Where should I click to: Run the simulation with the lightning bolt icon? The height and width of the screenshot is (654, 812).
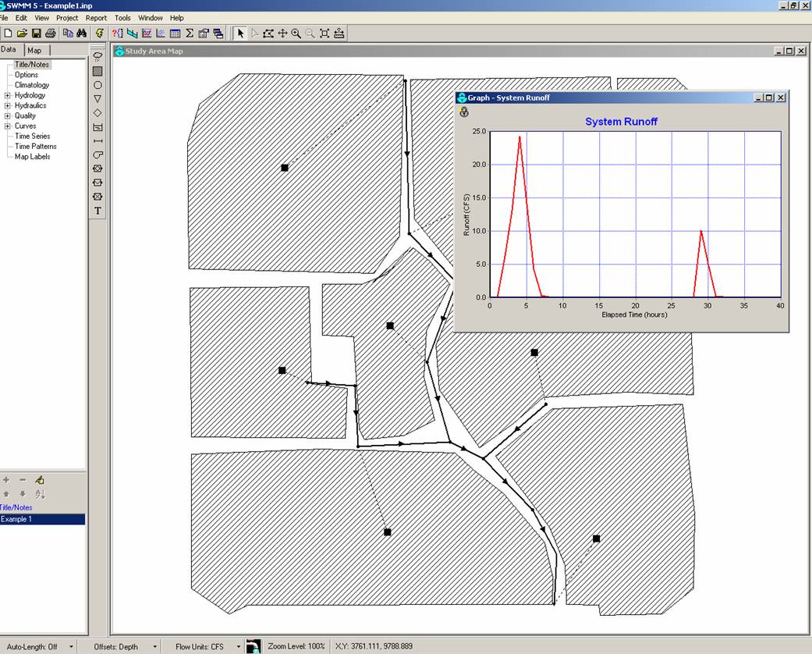(x=100, y=33)
